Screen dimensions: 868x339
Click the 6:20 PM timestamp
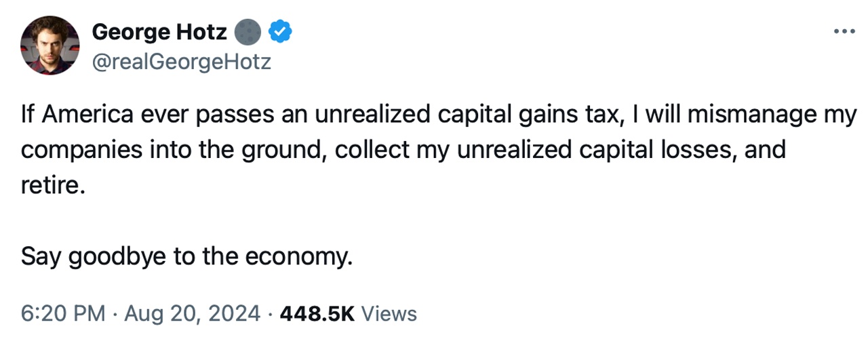(x=63, y=314)
